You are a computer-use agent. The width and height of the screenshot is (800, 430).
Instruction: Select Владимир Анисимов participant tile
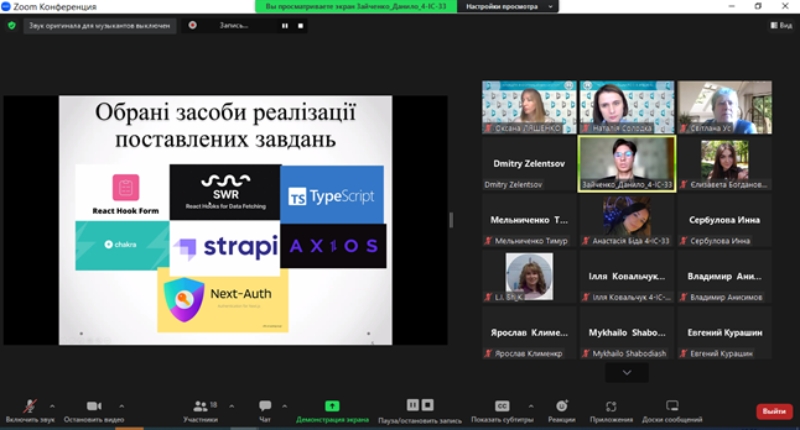click(724, 276)
